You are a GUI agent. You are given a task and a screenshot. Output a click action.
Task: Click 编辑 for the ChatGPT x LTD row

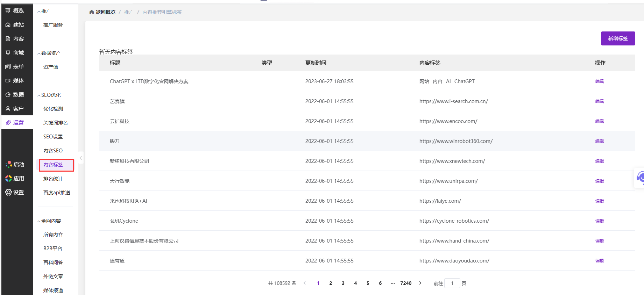click(599, 81)
